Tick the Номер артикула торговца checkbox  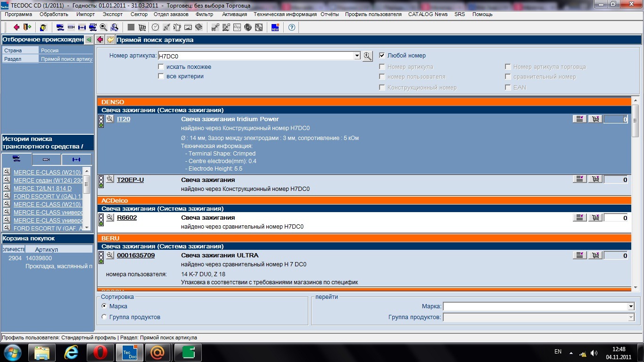(x=508, y=67)
